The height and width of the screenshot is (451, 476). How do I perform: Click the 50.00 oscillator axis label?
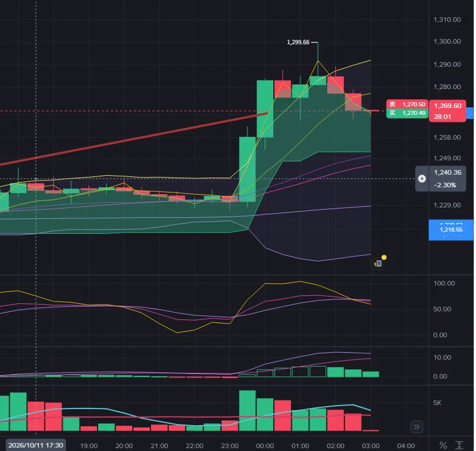tap(442, 309)
